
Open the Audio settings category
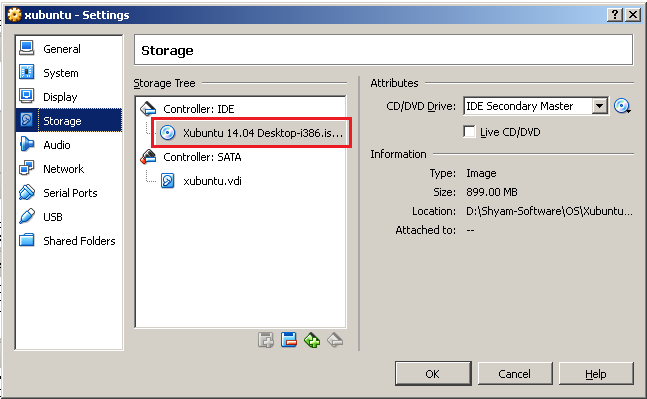69,145
